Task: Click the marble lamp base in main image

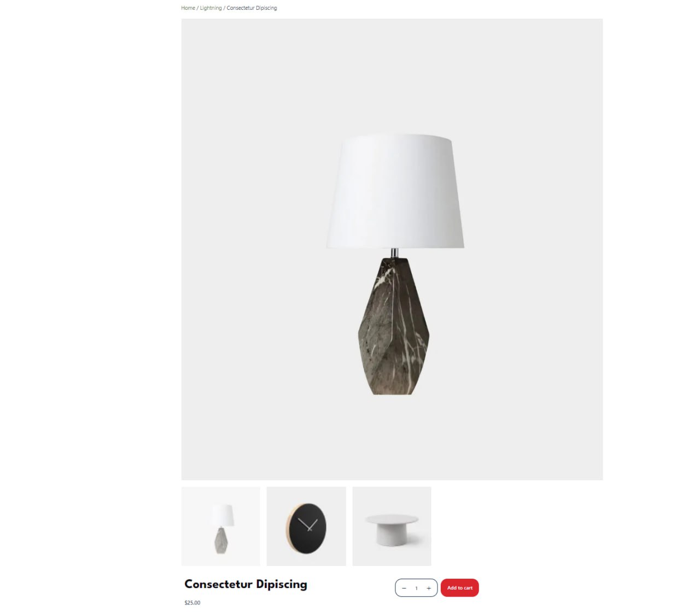Action: point(394,326)
